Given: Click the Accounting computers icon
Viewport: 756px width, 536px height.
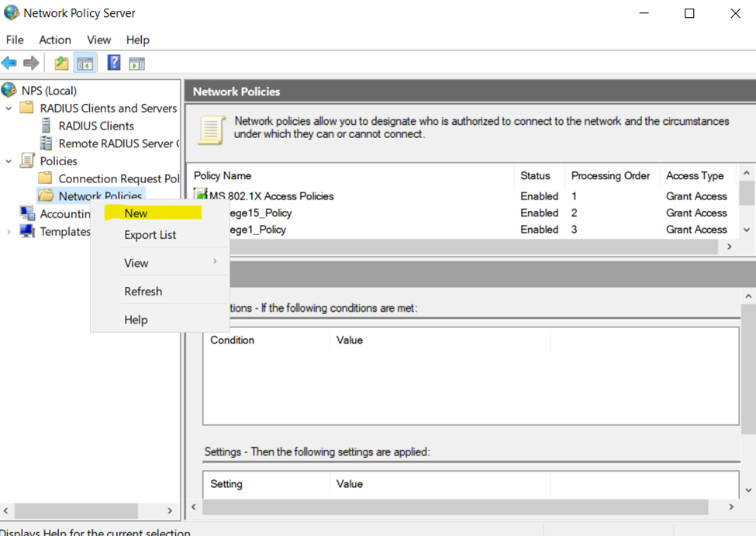Looking at the screenshot, I should click(x=27, y=213).
